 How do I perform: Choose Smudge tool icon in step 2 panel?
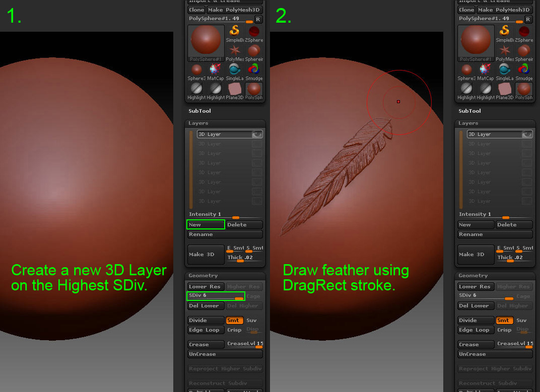[524, 72]
